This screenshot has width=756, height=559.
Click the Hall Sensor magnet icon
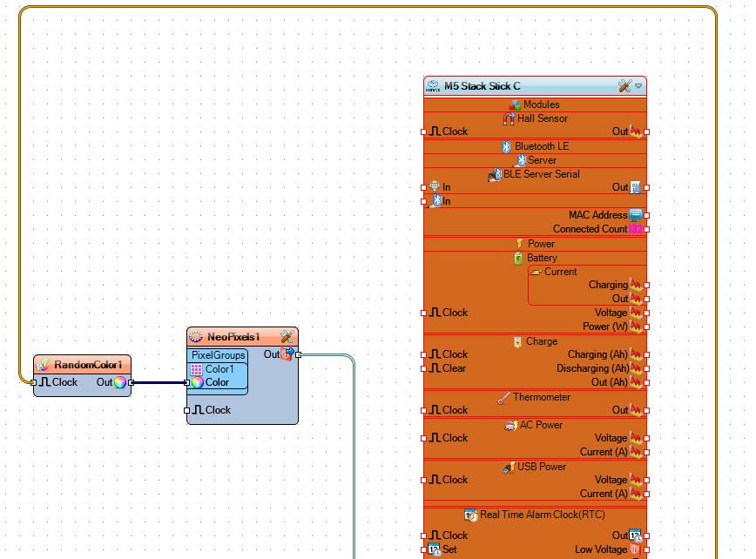(x=510, y=118)
